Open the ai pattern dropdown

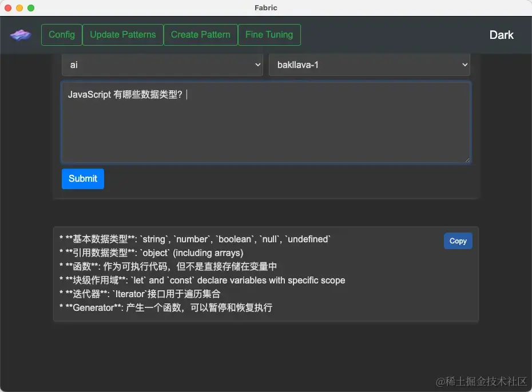click(162, 65)
